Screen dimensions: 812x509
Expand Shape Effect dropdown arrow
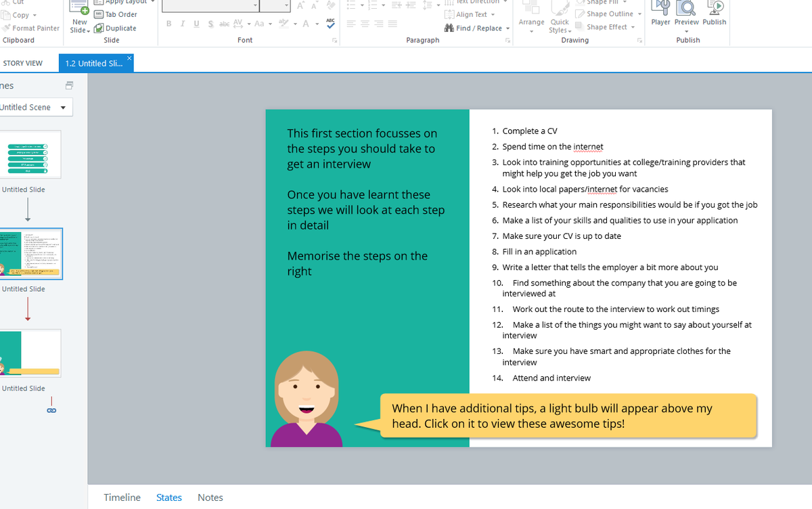633,27
